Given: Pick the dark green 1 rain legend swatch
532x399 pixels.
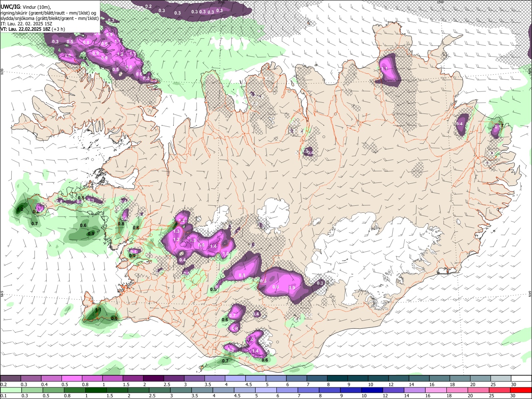Looking at the screenshot, I should (96, 390).
